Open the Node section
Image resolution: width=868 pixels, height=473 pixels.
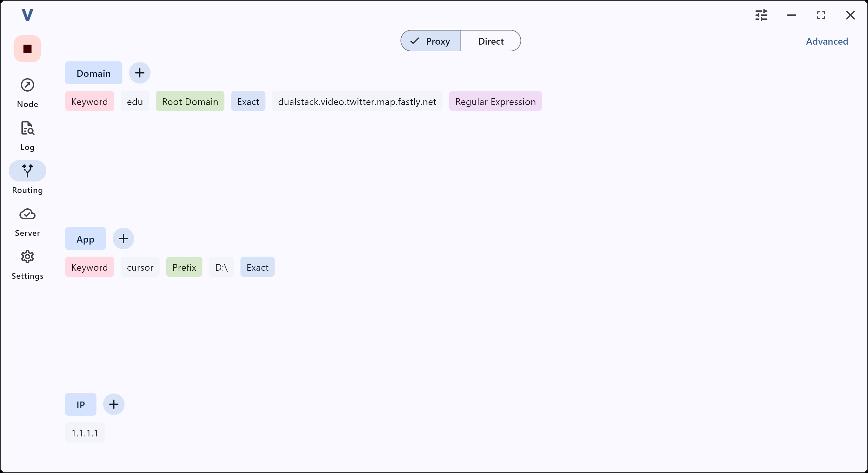[x=27, y=93]
